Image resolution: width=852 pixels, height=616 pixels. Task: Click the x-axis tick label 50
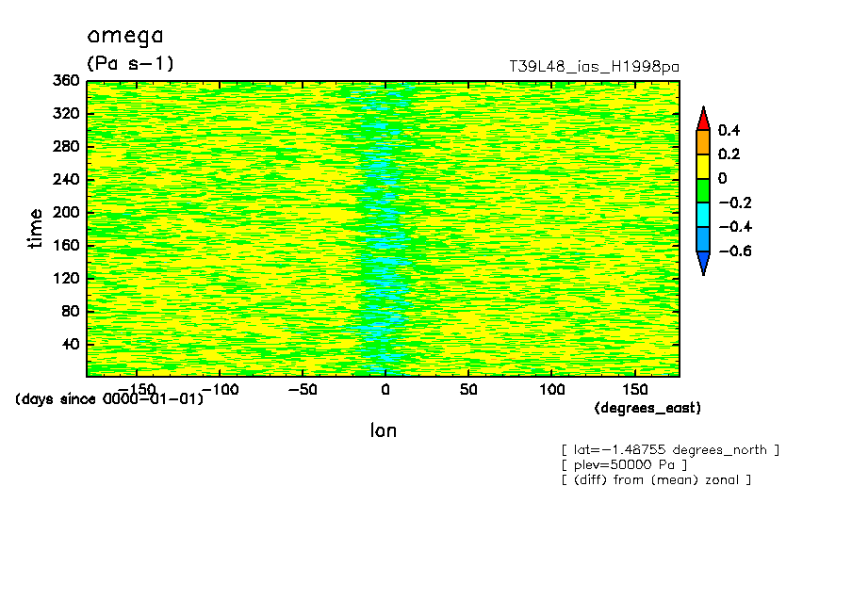click(468, 390)
